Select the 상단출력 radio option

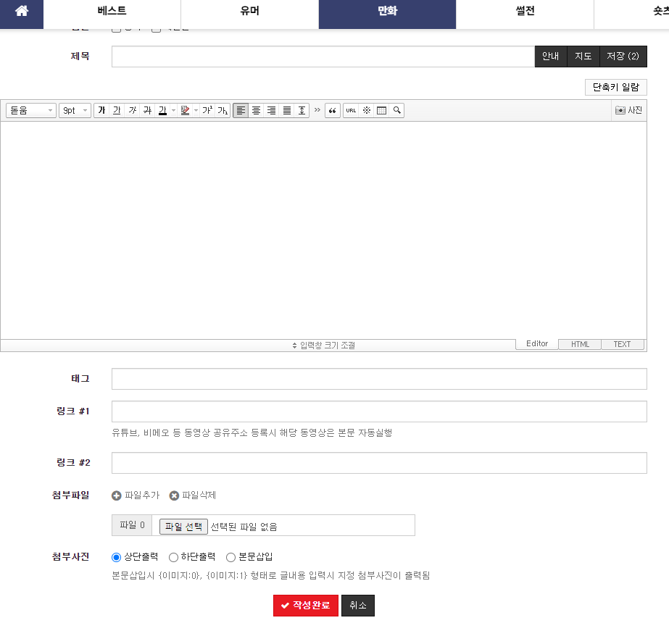[x=116, y=557]
